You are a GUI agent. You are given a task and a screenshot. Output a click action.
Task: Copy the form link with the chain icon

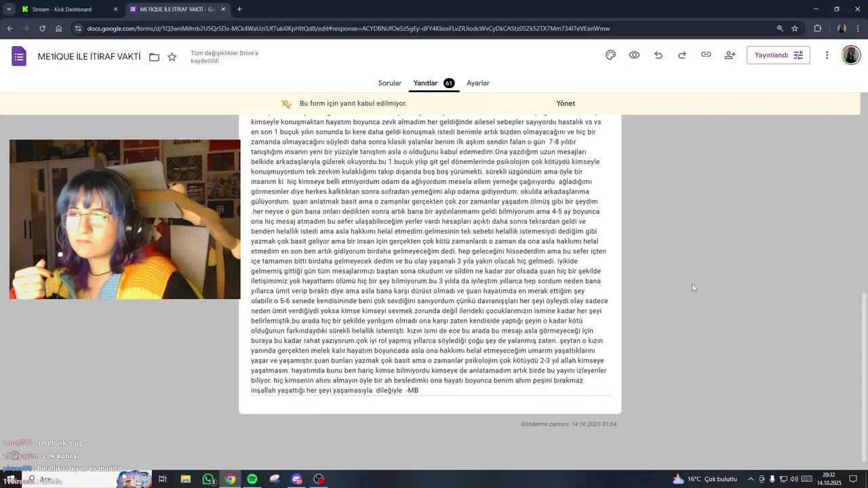click(706, 55)
